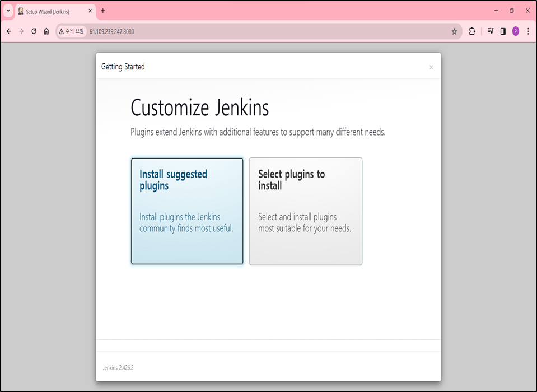Reload the Jenkins setup page
This screenshot has width=537, height=392.
[x=34, y=31]
